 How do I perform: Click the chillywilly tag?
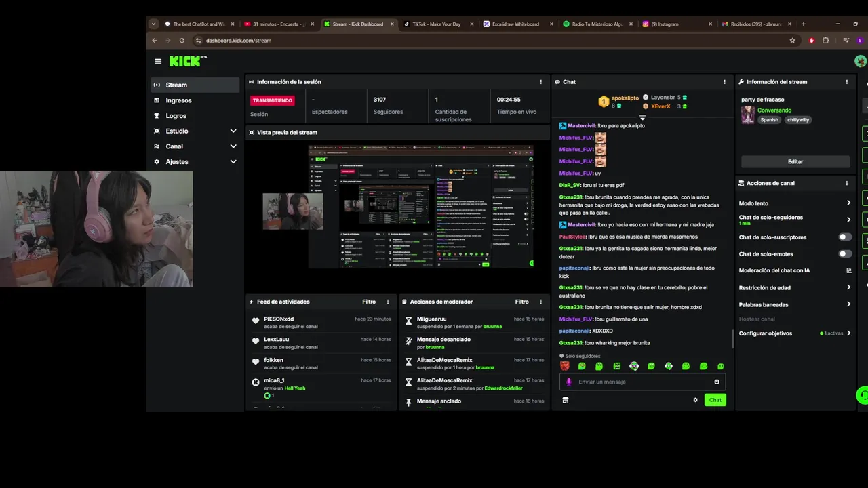point(798,120)
